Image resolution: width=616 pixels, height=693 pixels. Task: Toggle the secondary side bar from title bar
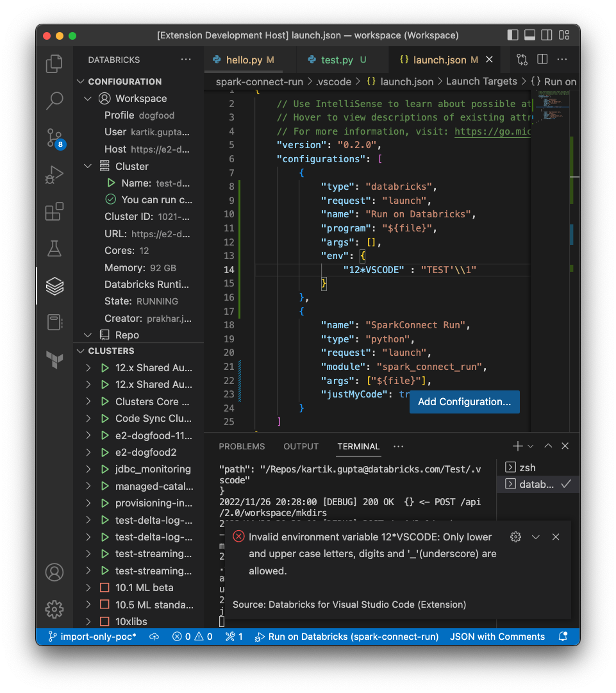547,35
